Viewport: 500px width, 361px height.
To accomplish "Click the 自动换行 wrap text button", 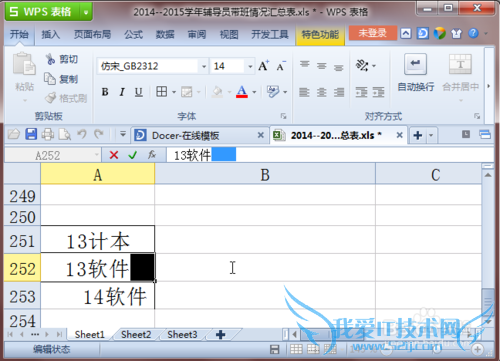I will pyautogui.click(x=416, y=73).
